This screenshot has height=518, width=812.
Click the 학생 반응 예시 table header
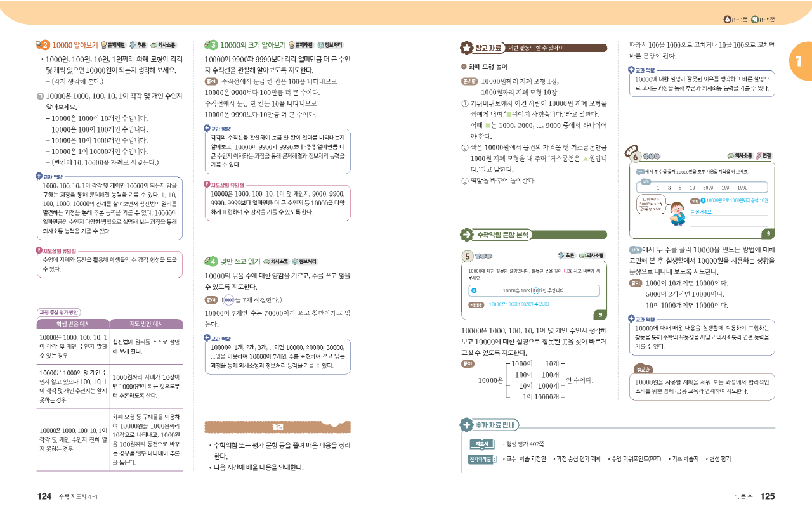(73, 324)
